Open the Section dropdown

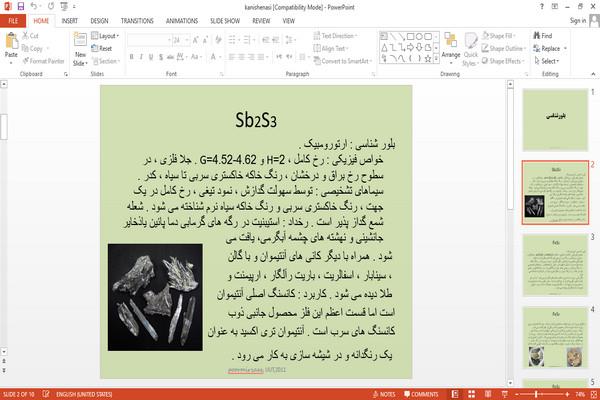click(106, 61)
